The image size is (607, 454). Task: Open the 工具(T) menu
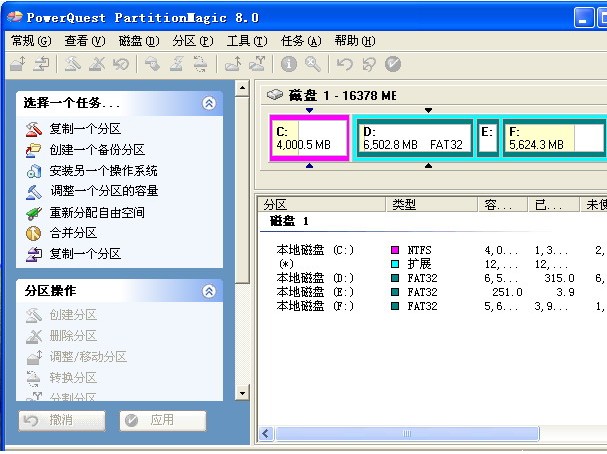point(247,41)
